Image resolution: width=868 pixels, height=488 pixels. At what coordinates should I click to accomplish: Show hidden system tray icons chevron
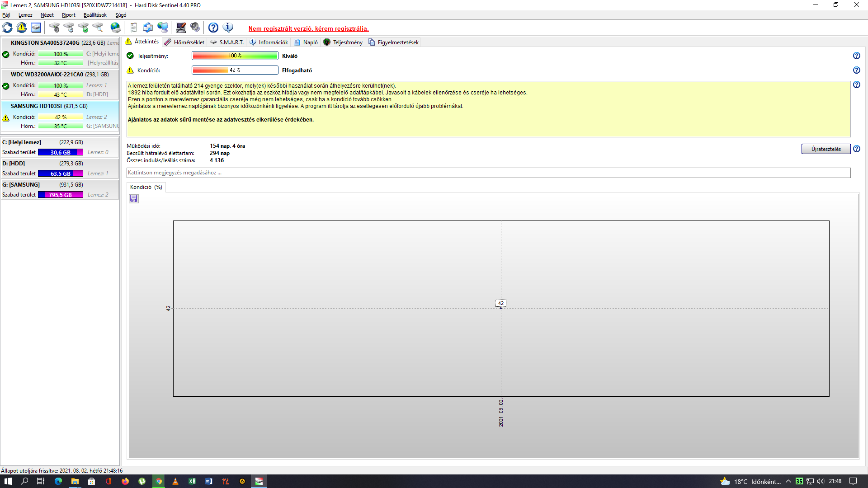[x=788, y=481]
